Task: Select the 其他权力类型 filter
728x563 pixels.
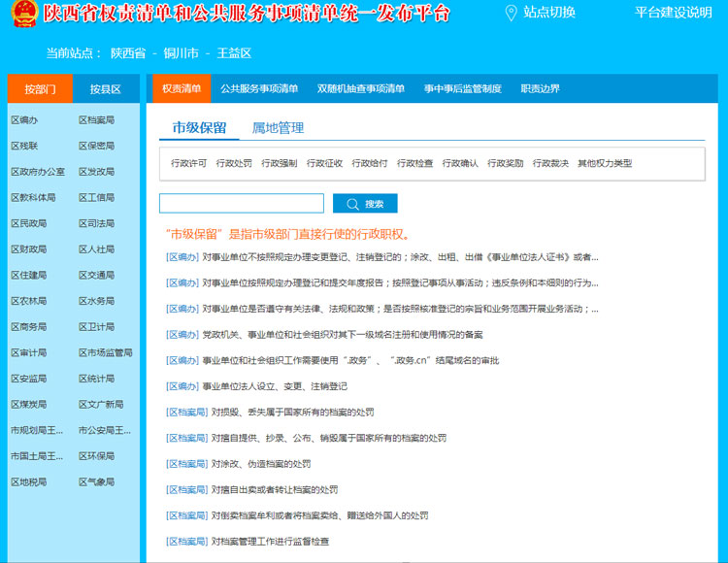Action: 604,163
